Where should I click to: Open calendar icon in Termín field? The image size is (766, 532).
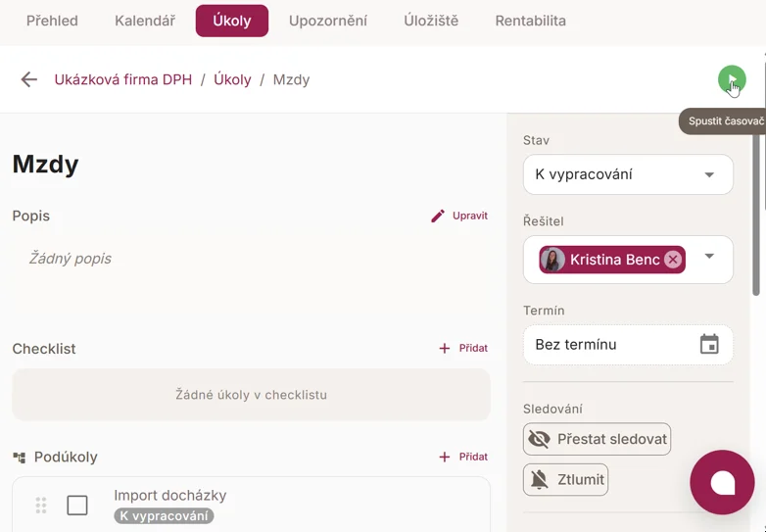coord(709,344)
